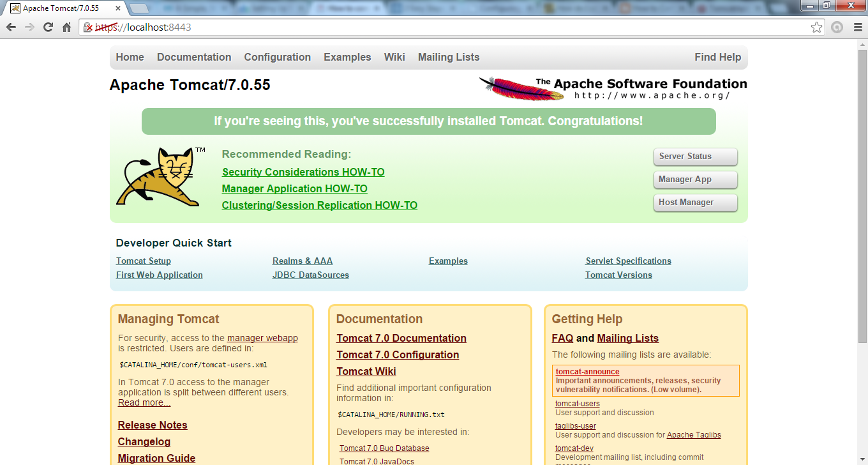Open the Release Notes link
This screenshot has width=868, height=465.
[153, 425]
